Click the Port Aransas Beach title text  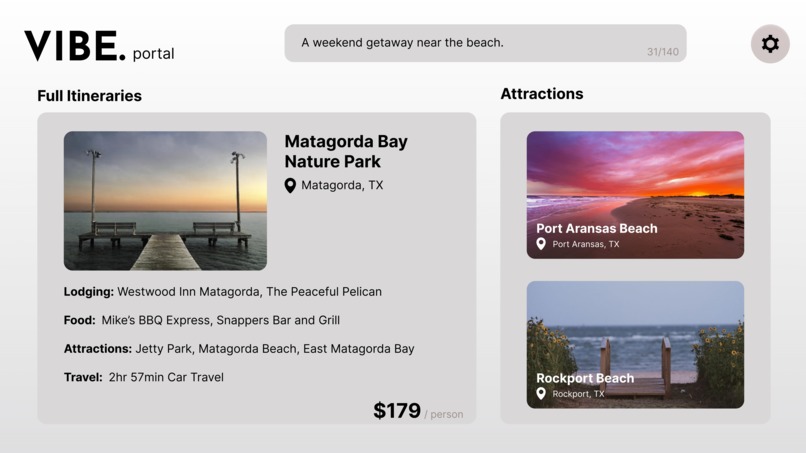pos(597,228)
